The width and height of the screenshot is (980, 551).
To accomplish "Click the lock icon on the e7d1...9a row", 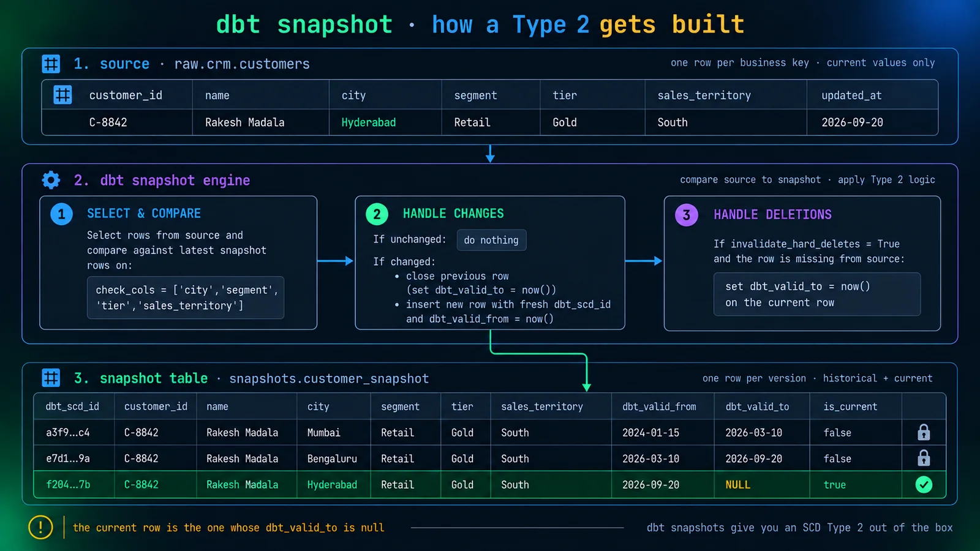I will [924, 458].
